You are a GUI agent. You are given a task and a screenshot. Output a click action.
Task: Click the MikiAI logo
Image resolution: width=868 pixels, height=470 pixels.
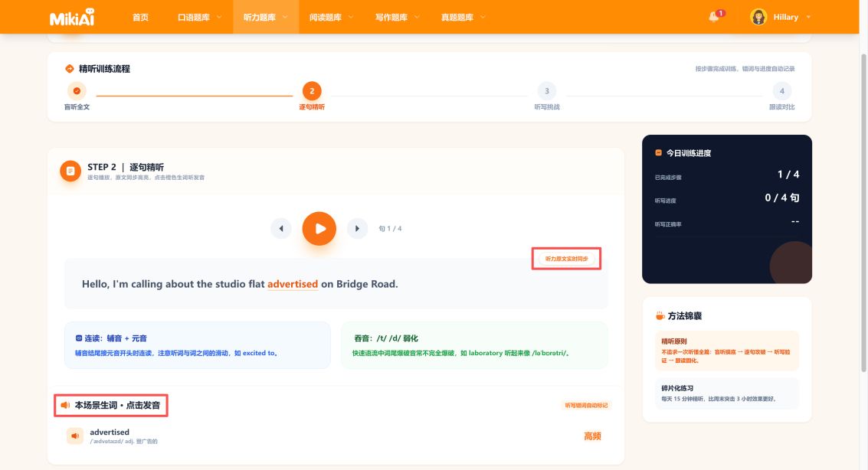tap(72, 17)
